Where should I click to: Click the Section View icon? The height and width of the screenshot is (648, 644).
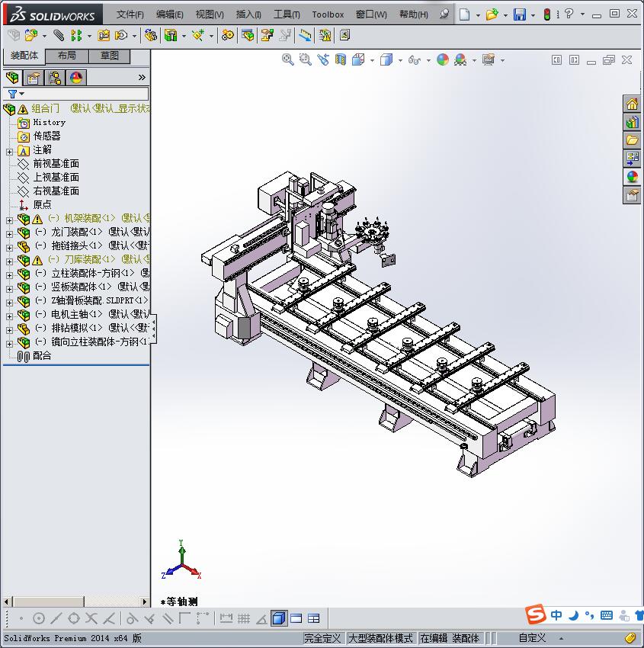pos(341,60)
